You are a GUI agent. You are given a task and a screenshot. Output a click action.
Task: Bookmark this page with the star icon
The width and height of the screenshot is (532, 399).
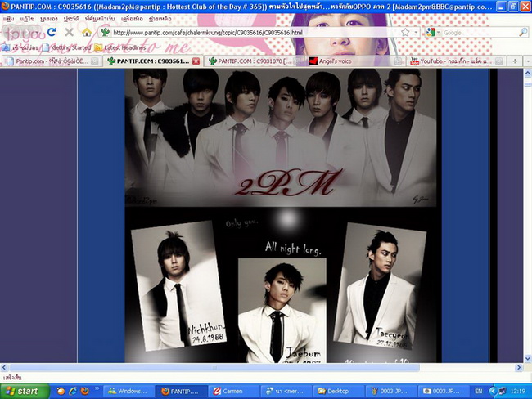click(405, 33)
